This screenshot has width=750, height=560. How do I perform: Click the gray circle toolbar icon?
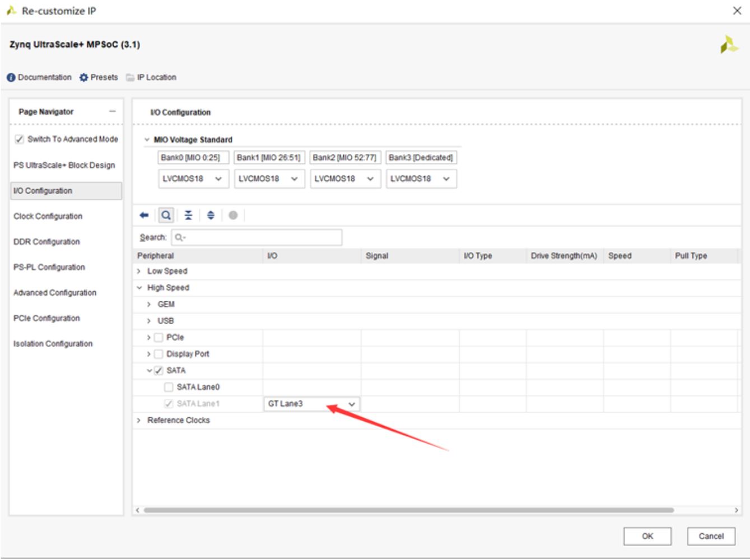click(233, 215)
